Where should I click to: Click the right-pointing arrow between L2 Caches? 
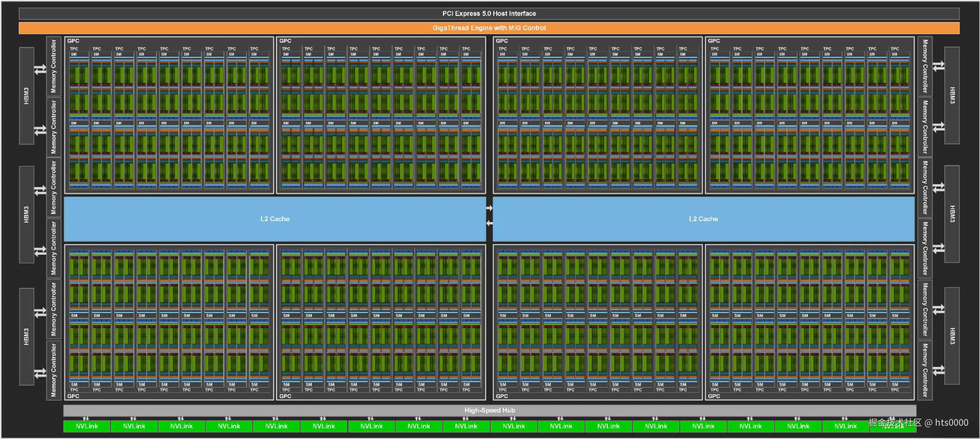tap(489, 208)
